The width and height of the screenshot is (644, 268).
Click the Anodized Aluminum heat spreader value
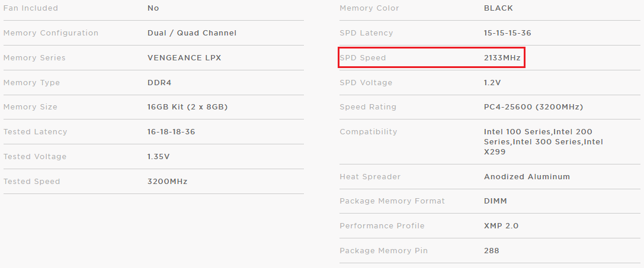click(527, 176)
